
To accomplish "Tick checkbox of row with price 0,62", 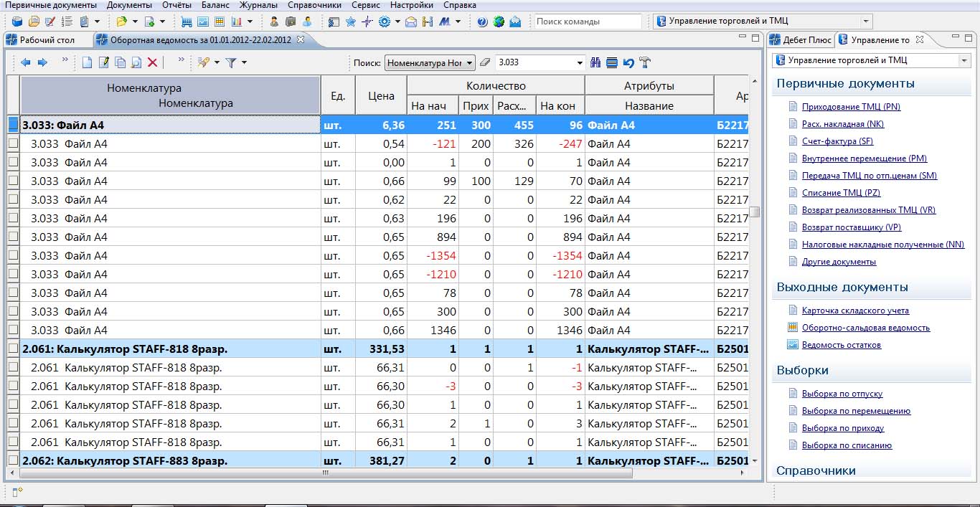I will click(x=13, y=199).
